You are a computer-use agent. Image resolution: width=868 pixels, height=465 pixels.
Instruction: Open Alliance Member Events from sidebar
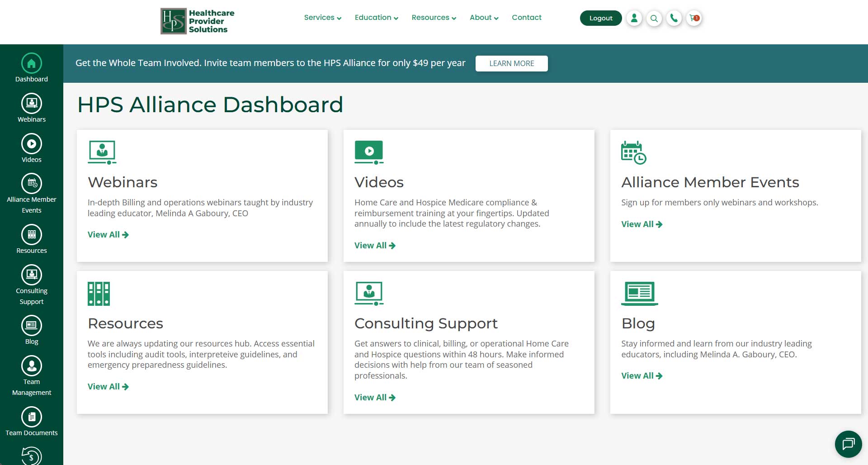31,184
